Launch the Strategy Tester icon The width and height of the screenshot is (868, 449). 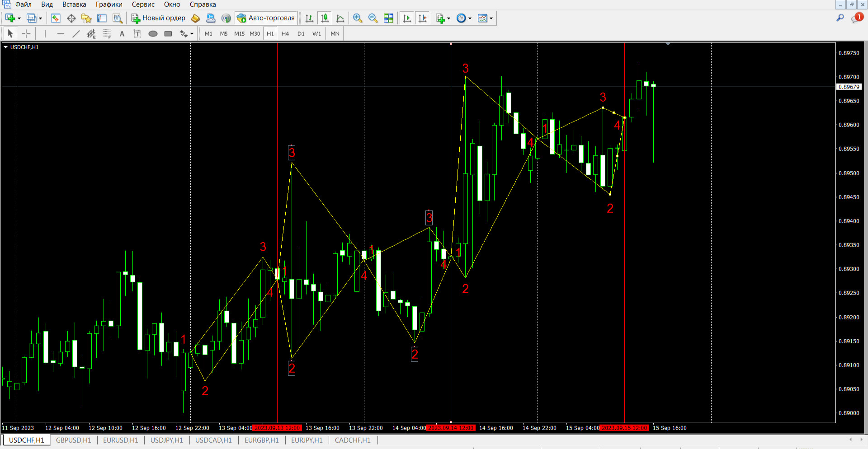[x=118, y=18]
